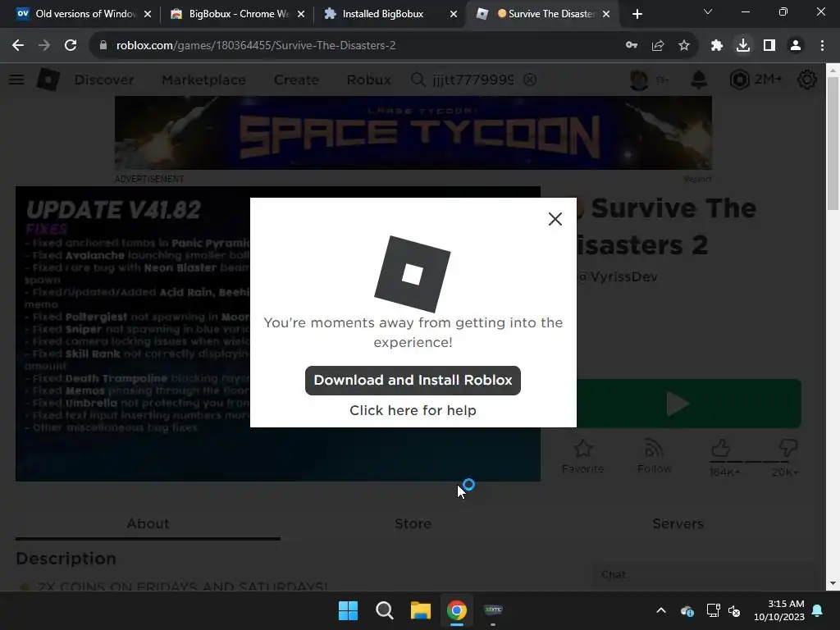Open the taskbar clock and date
This screenshot has height=630, width=840.
click(x=779, y=610)
